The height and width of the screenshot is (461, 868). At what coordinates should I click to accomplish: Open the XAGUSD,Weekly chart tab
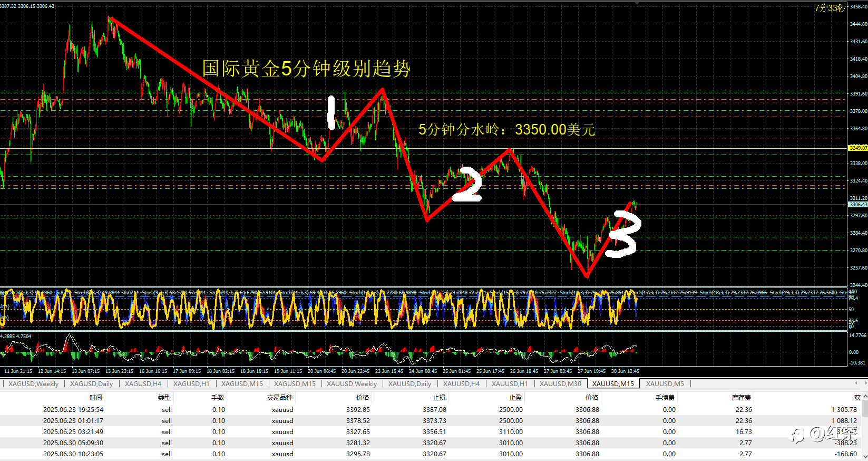pos(33,383)
